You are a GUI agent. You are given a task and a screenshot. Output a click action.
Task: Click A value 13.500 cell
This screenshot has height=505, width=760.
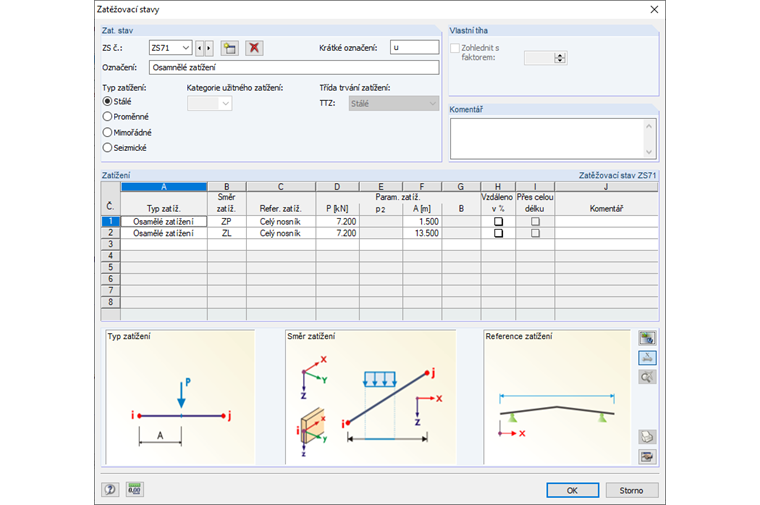(422, 233)
